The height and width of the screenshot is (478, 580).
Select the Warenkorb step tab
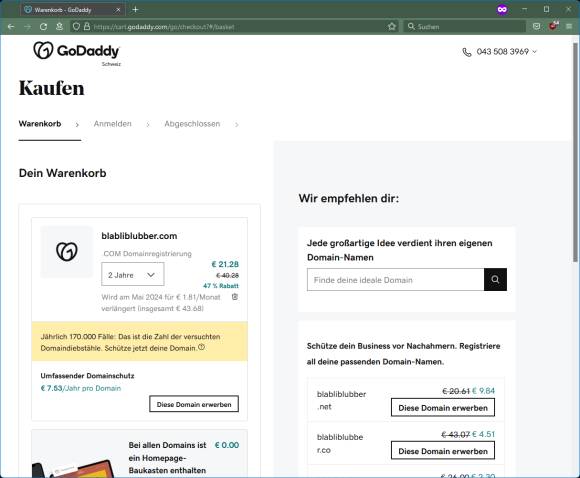coord(40,124)
